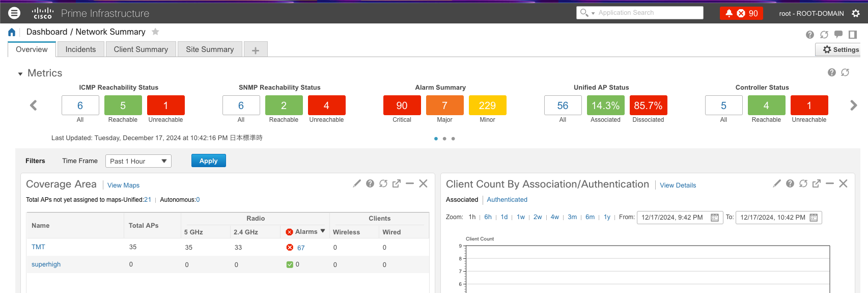
Task: Click the TMT critical alarm icon
Action: pyautogui.click(x=290, y=248)
